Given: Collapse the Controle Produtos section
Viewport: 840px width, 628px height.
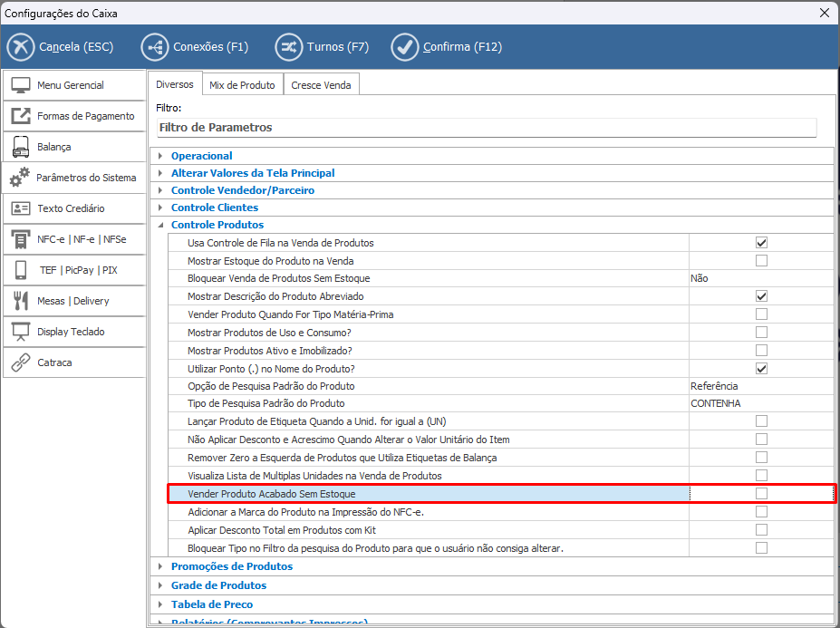Looking at the screenshot, I should [x=160, y=225].
